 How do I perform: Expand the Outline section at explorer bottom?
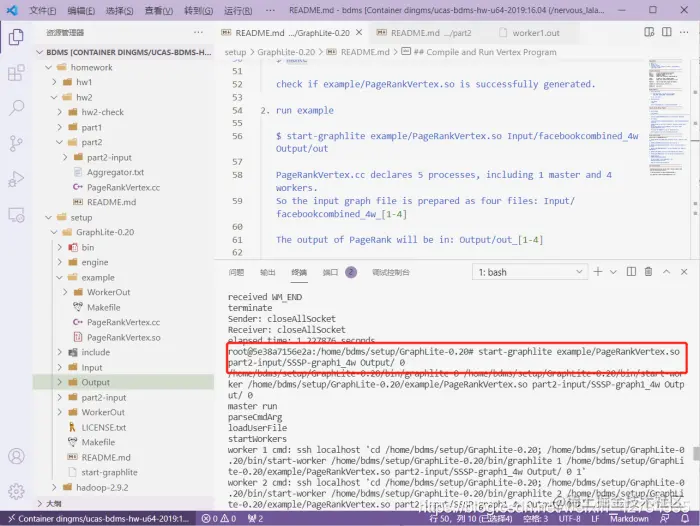124,503
